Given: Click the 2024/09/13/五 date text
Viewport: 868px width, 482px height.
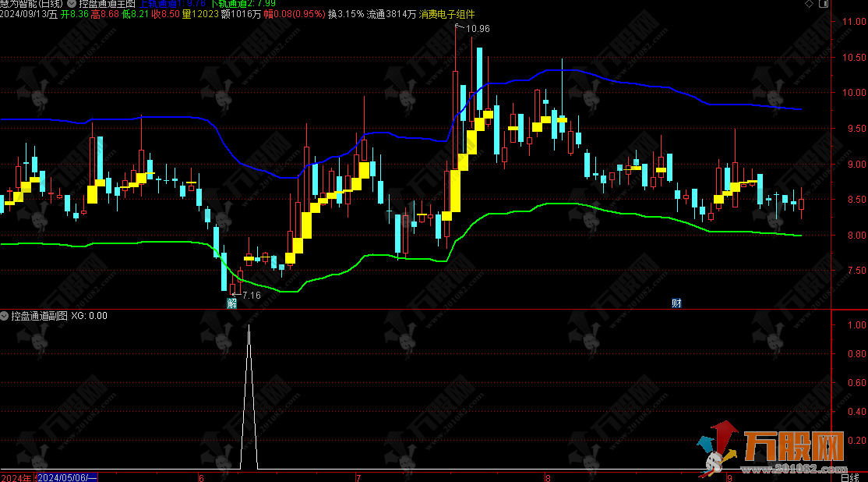Looking at the screenshot, I should [x=29, y=14].
